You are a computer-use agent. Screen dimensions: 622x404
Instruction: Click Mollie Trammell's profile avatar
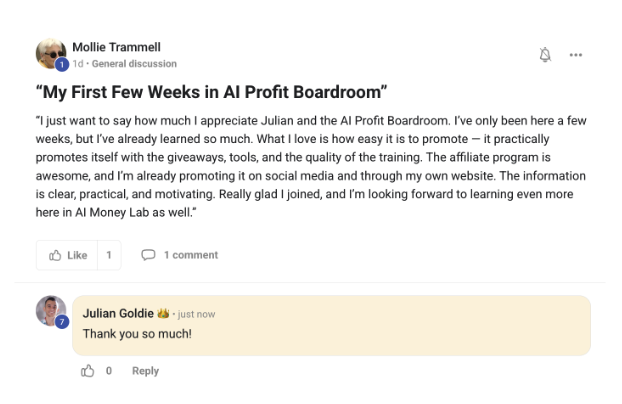[50, 53]
